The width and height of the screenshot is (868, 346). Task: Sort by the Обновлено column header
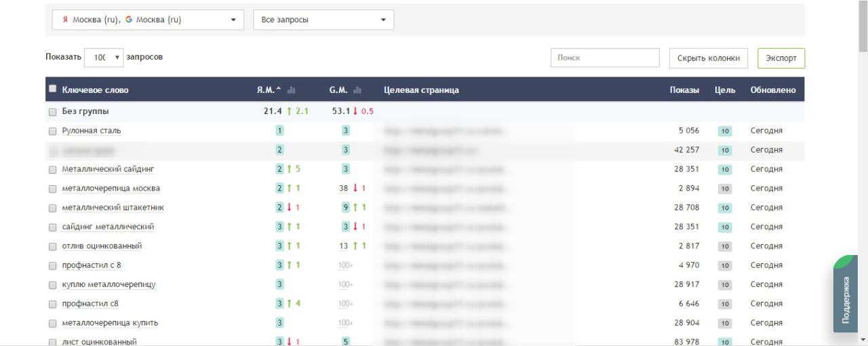(x=773, y=90)
